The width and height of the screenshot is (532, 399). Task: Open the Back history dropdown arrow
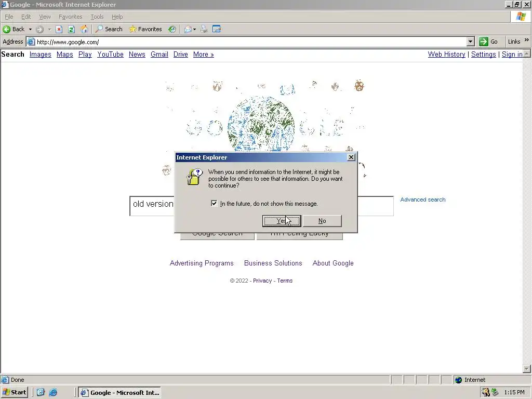(30, 29)
